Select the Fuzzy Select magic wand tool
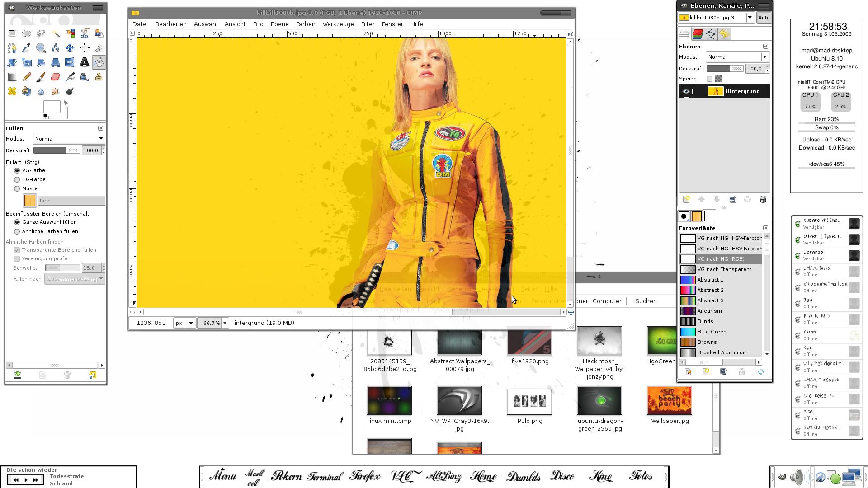The width and height of the screenshot is (868, 488). coord(56,33)
